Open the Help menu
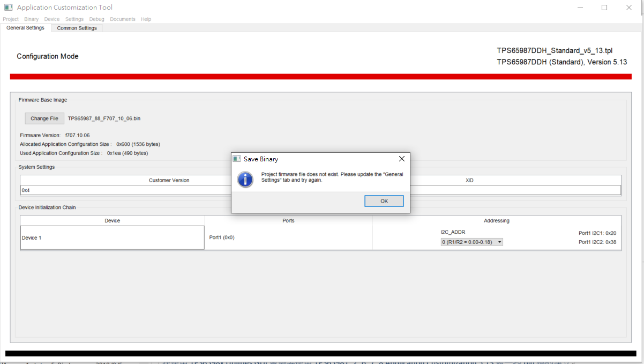 point(146,19)
